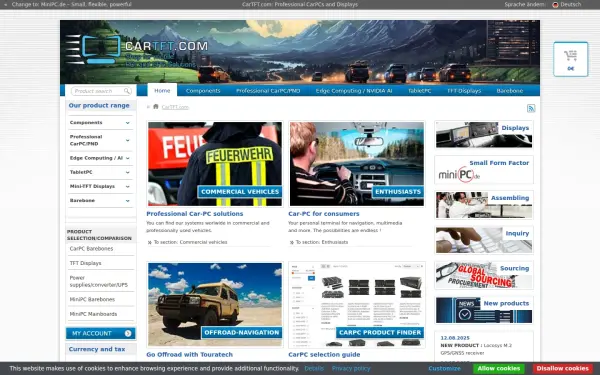Click 'Our product range' heading
Image resolution: width=600 pixels, height=375 pixels.
click(99, 106)
